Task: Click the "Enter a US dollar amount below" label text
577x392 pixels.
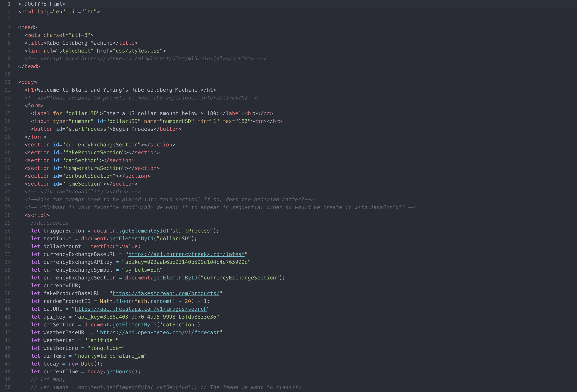Action: (x=150, y=113)
